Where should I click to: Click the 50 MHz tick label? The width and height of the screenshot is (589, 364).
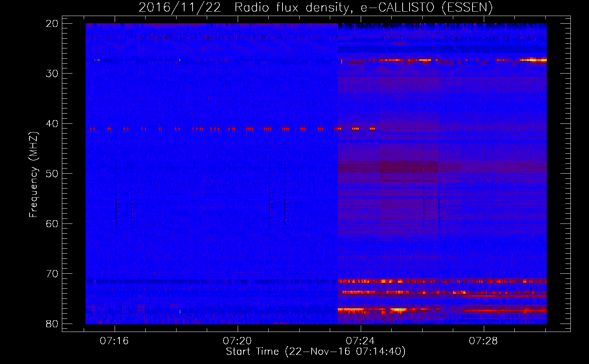pos(52,174)
